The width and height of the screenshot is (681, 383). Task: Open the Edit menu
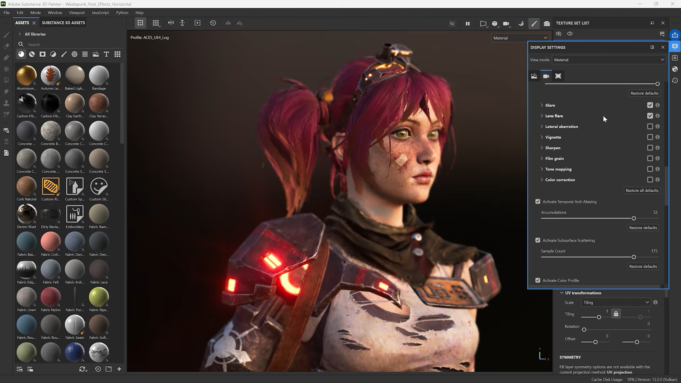(20, 13)
